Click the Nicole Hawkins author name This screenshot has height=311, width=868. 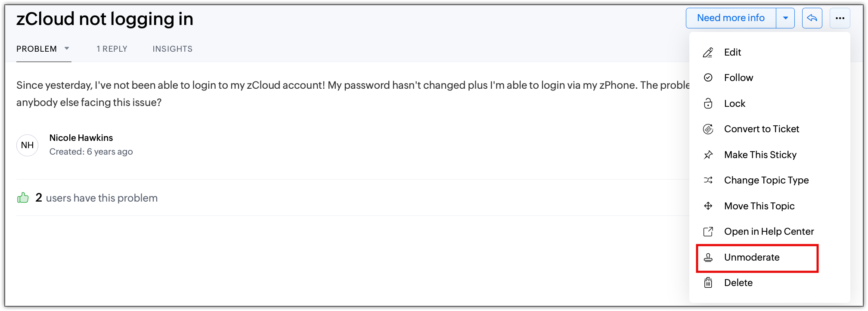pyautogui.click(x=81, y=138)
